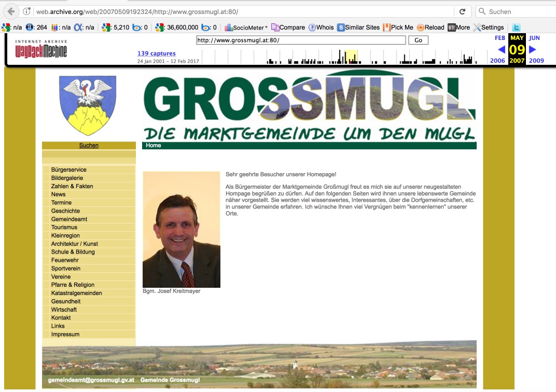
Task: Go to previous capture with left arrow
Action: [x=502, y=50]
